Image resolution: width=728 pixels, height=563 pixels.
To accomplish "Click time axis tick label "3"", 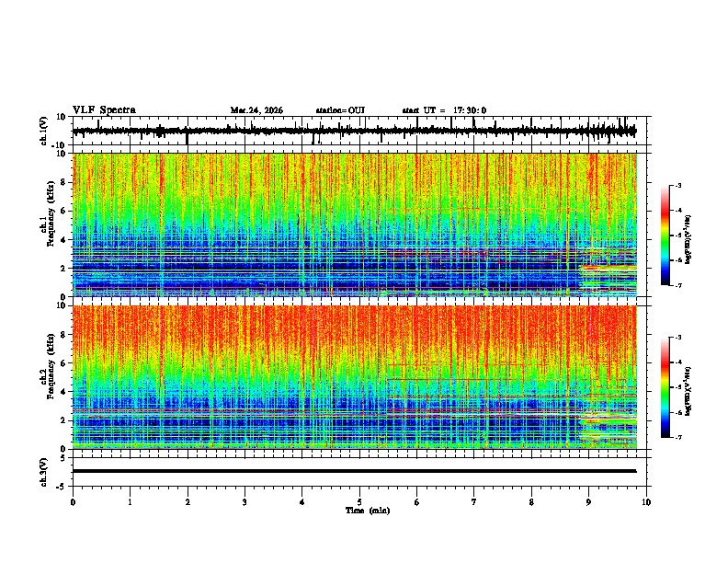I will click(245, 502).
